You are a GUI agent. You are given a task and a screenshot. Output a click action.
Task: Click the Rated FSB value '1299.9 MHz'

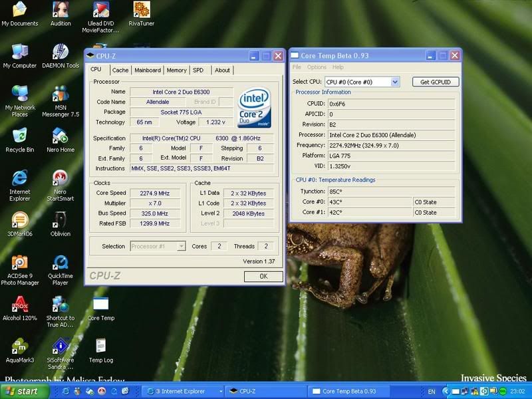pos(155,223)
